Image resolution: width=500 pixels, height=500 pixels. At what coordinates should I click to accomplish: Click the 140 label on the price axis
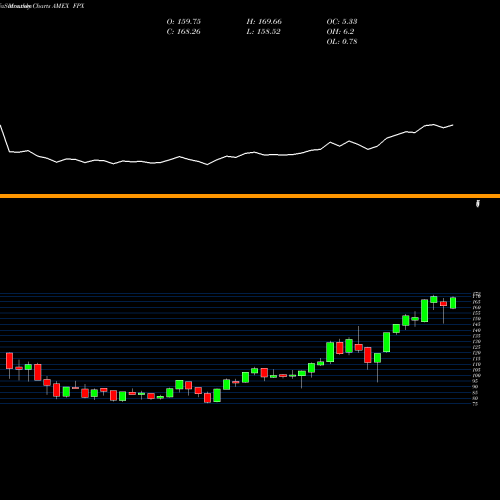point(477,330)
